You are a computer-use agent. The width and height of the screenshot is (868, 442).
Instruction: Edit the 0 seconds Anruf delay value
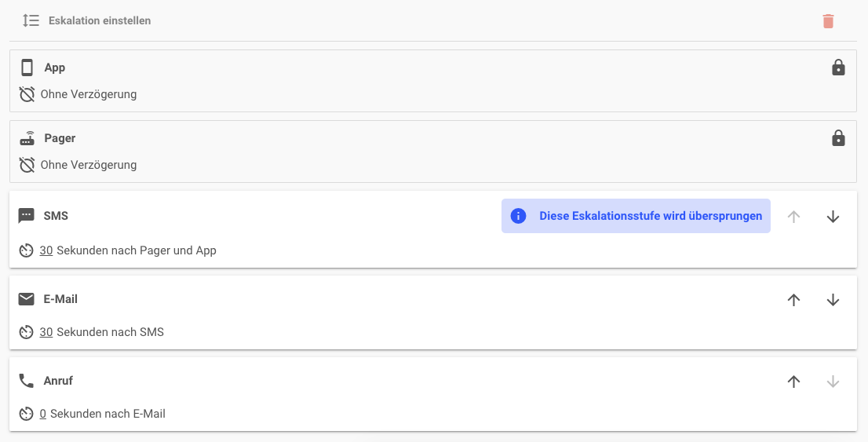pos(43,414)
